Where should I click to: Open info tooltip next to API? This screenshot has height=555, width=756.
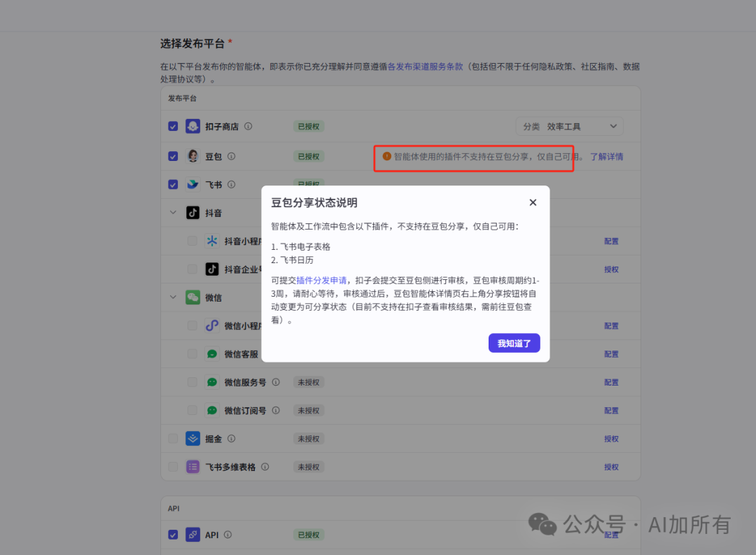click(x=228, y=534)
